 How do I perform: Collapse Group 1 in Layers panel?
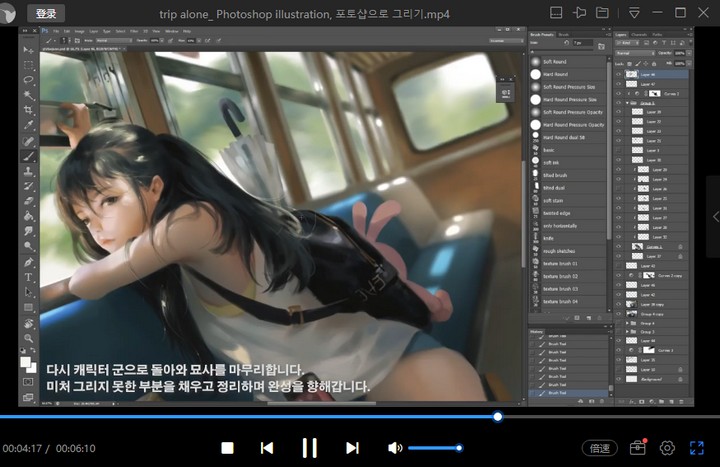pos(627,103)
